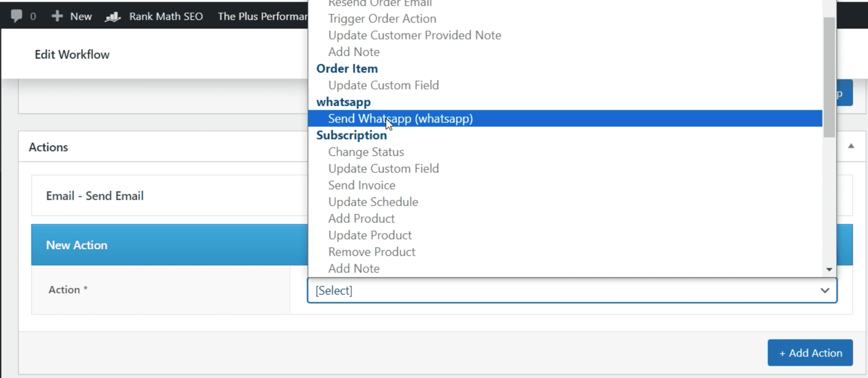The height and width of the screenshot is (378, 868).
Task: Click the Action select dropdown chevron
Action: click(x=825, y=290)
